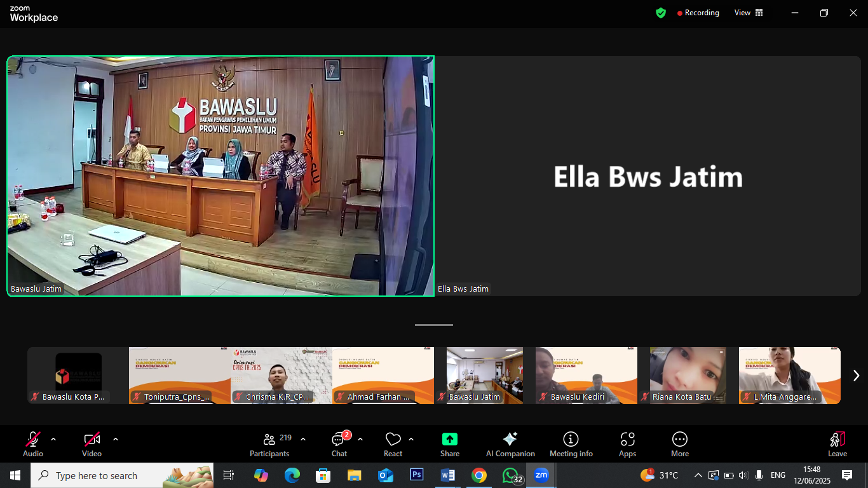Expand the React options arrow
Image resolution: width=868 pixels, height=488 pixels.
411,439
